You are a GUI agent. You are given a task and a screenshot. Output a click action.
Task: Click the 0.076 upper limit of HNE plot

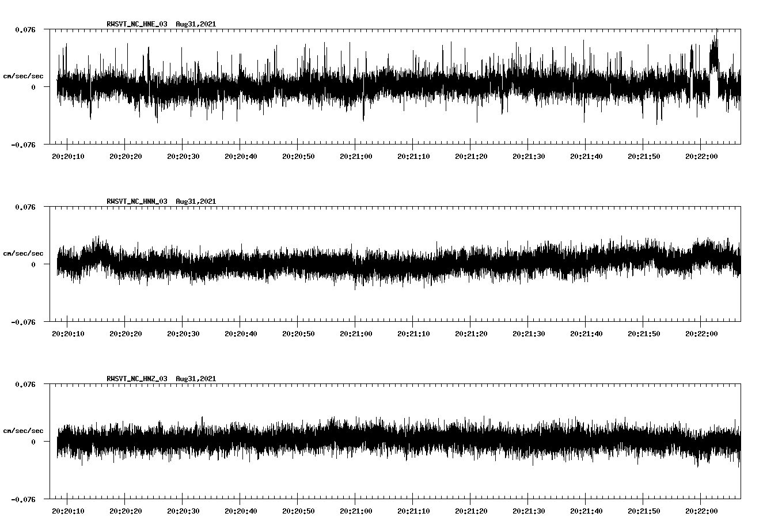(x=25, y=29)
